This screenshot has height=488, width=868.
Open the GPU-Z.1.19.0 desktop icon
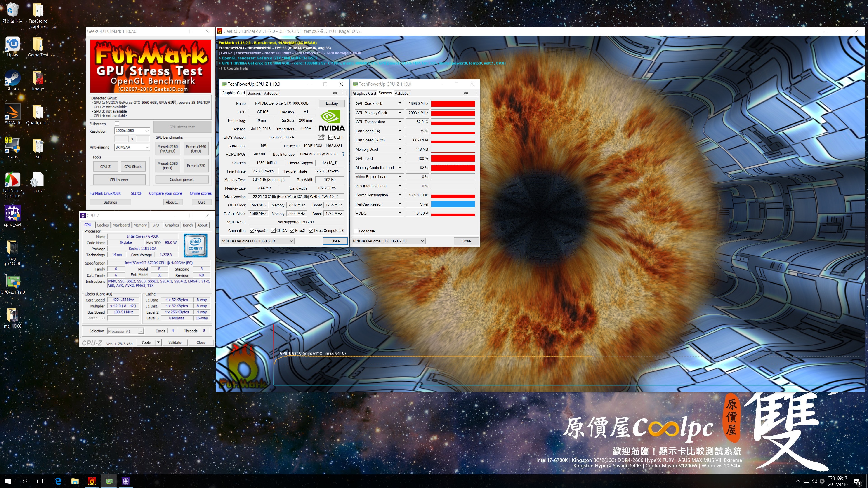click(x=12, y=284)
